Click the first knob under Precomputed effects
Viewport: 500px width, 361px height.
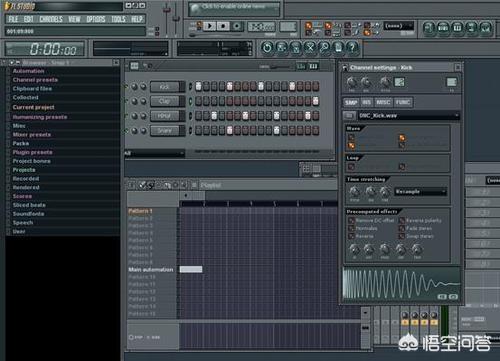(354, 249)
